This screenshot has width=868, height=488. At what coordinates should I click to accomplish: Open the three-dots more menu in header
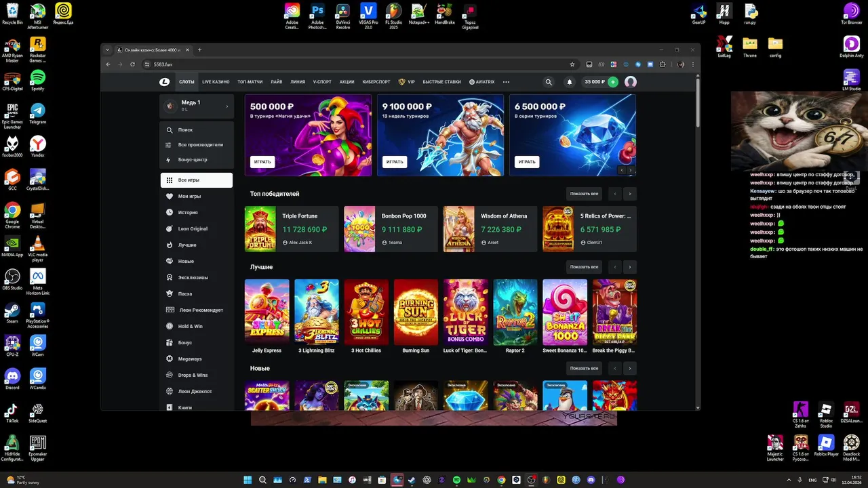click(506, 82)
